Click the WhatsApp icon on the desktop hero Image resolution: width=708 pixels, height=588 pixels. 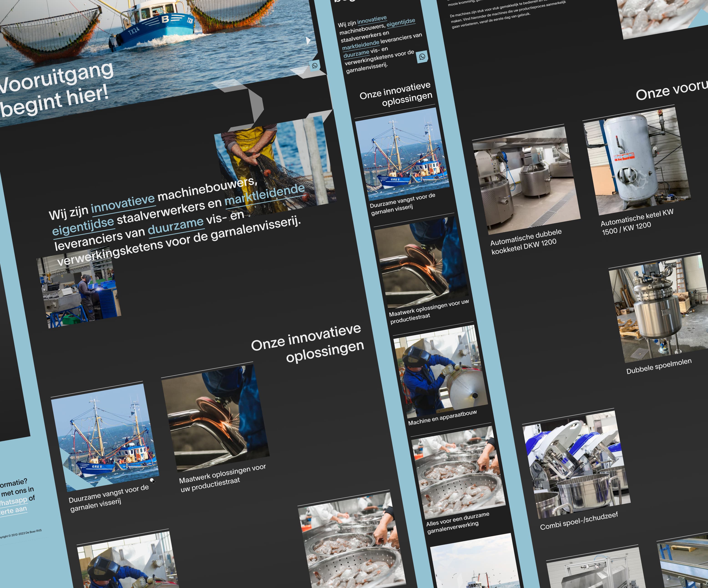click(x=315, y=65)
